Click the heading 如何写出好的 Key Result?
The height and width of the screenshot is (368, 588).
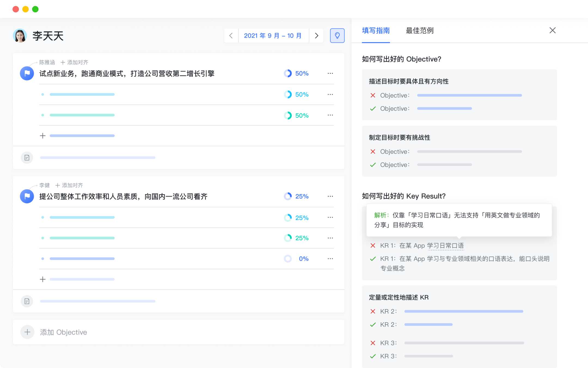coord(404,196)
